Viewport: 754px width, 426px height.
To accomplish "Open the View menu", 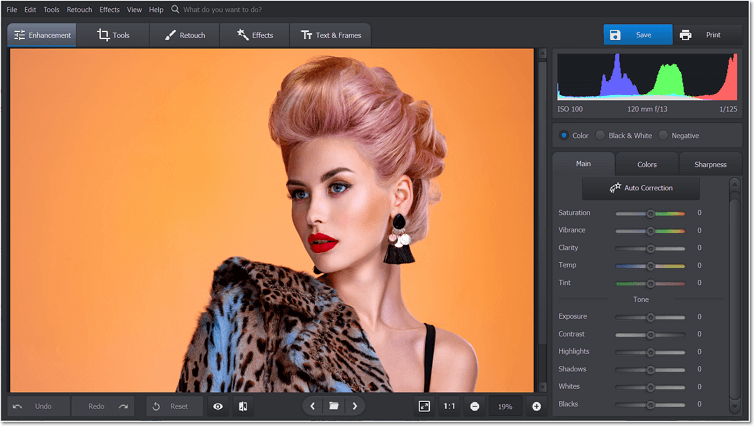I will 134,10.
